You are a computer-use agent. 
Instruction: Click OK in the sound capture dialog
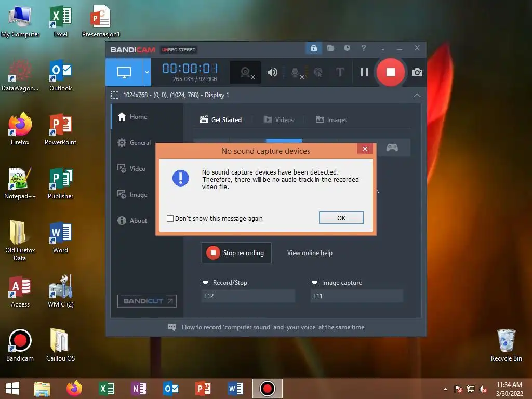coord(341,218)
